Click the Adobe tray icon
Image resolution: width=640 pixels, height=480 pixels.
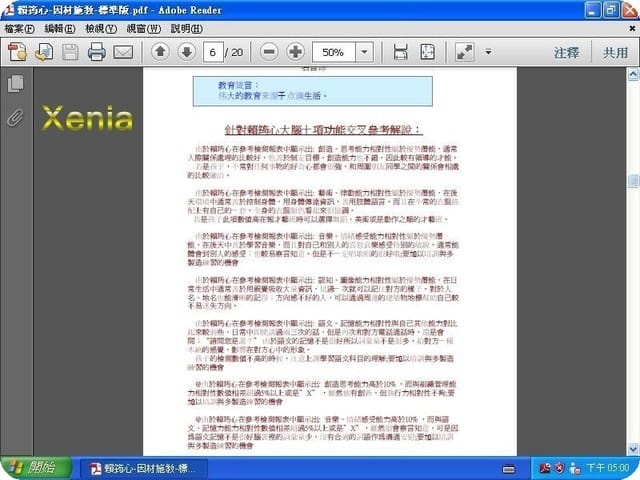pos(544,468)
